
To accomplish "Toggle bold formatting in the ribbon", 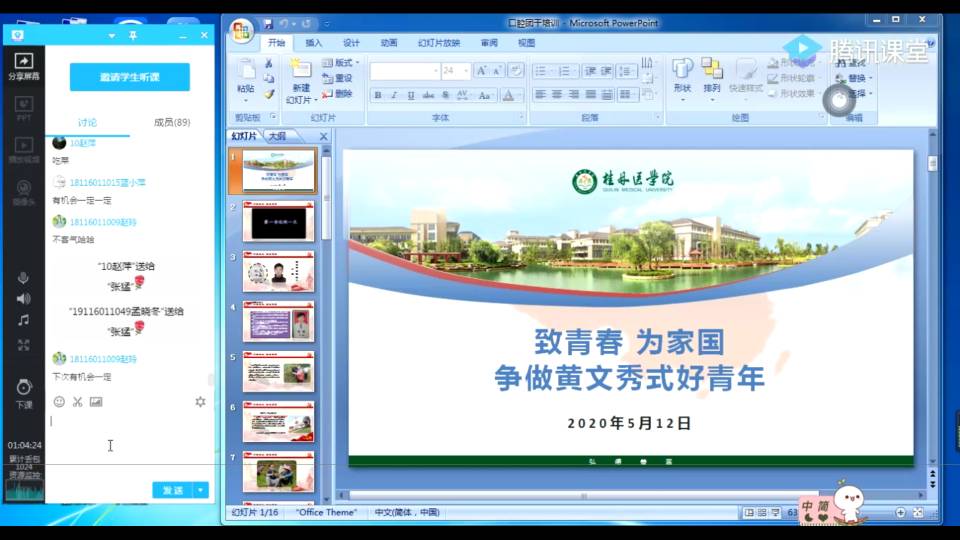I will pyautogui.click(x=378, y=95).
